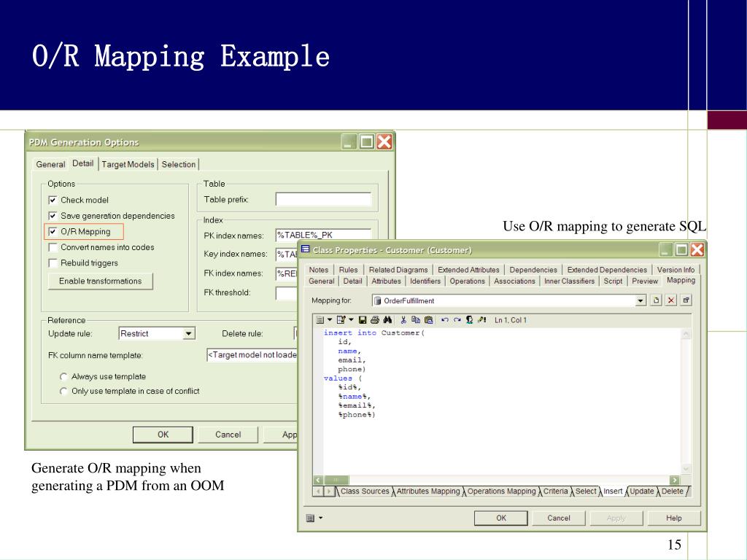Click the PK index names field

tap(323, 235)
